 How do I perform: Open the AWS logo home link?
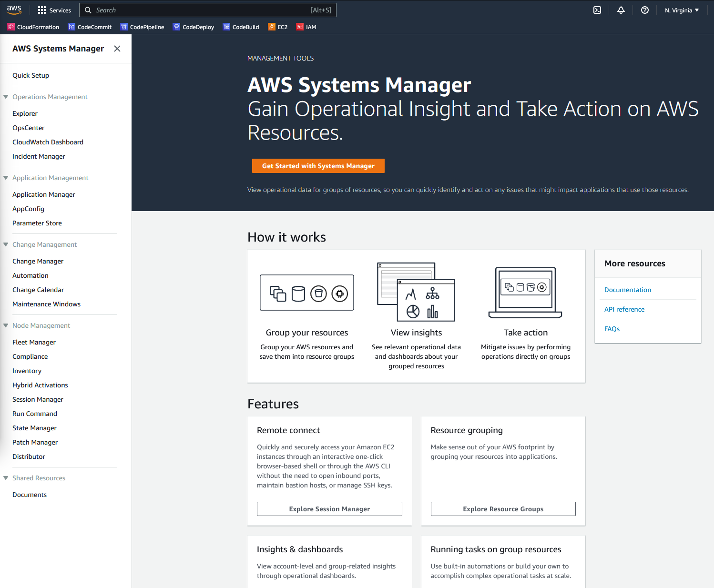(x=14, y=10)
